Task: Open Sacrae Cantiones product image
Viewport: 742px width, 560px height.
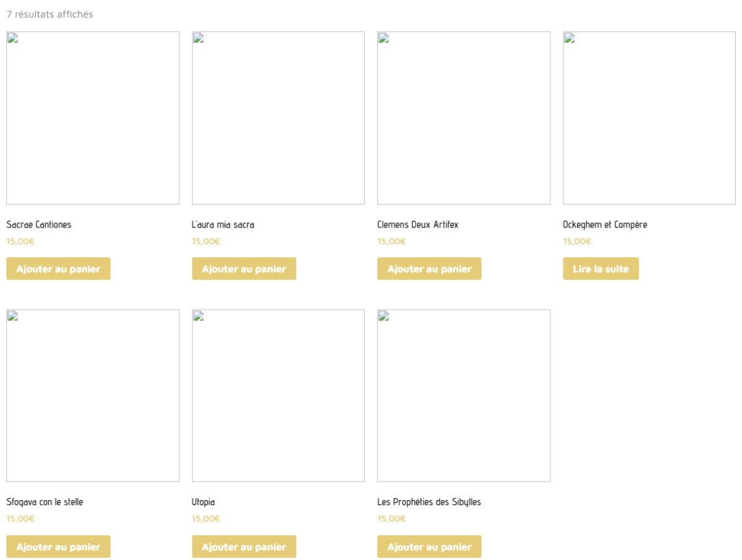Action: 93,118
